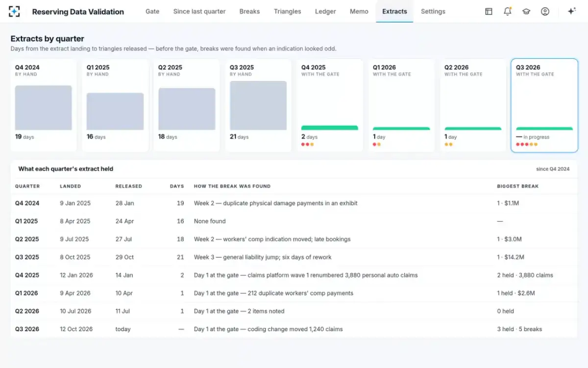Click the 21 days bar in Q3 2025 card
588x368 pixels.
(x=258, y=105)
